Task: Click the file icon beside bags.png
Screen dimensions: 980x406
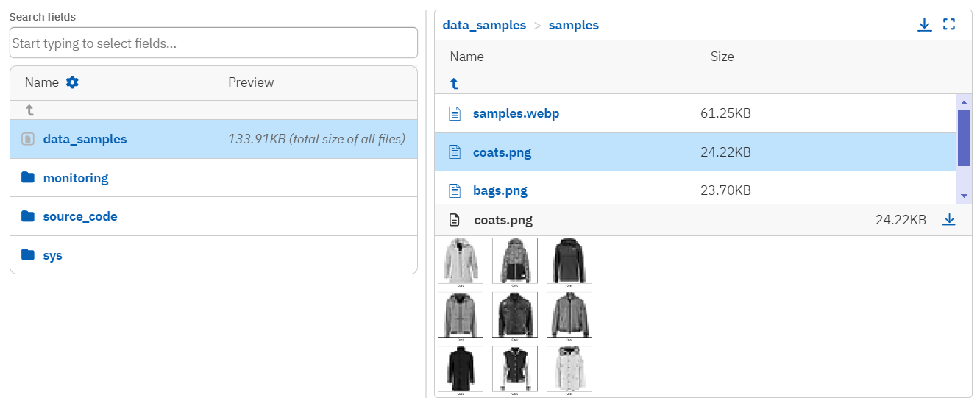Action: [455, 191]
